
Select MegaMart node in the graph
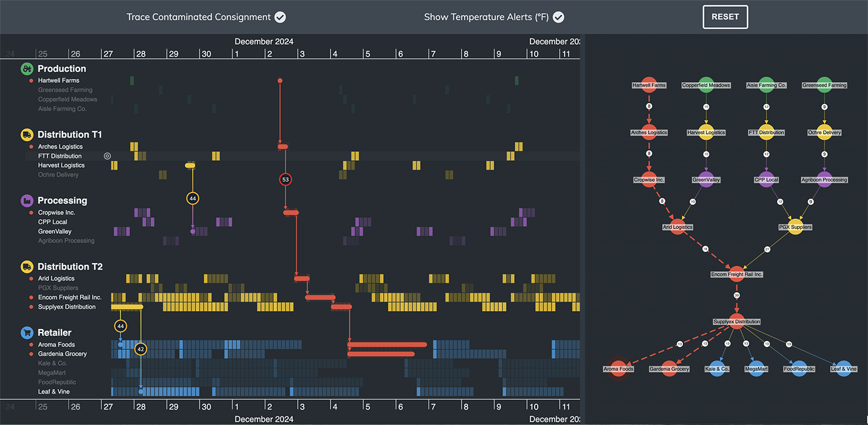tap(757, 369)
